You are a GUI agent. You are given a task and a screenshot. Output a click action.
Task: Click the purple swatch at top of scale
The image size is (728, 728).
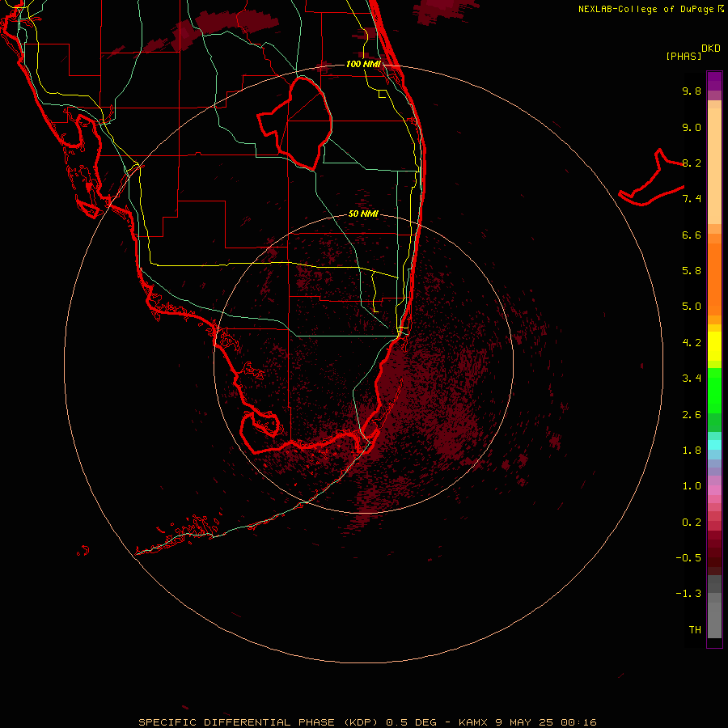pos(714,81)
